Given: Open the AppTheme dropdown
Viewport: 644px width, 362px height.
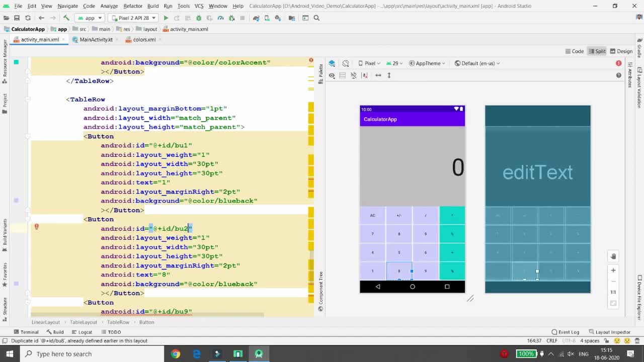Looking at the screenshot, I should tap(428, 63).
